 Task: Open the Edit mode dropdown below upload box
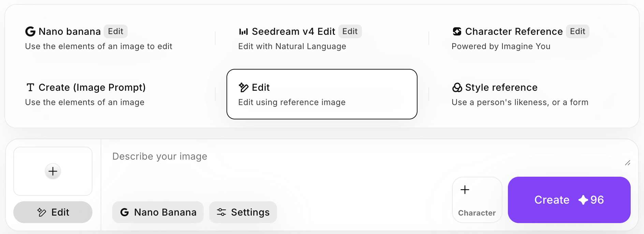pos(53,212)
